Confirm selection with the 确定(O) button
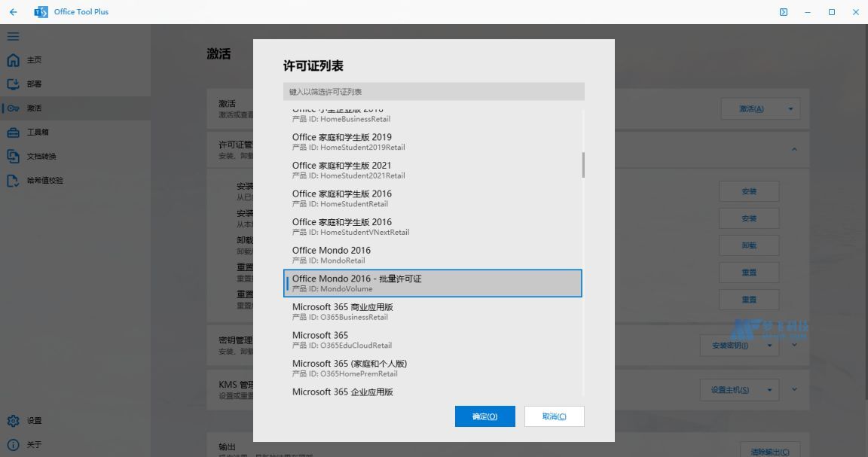Screen dimensions: 868x457 [x=484, y=416]
